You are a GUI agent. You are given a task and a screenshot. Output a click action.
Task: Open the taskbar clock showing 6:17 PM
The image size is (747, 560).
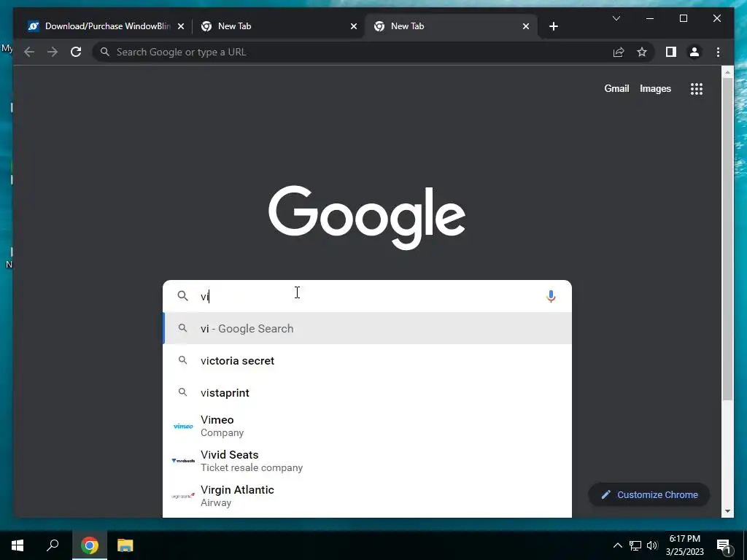tap(684, 545)
